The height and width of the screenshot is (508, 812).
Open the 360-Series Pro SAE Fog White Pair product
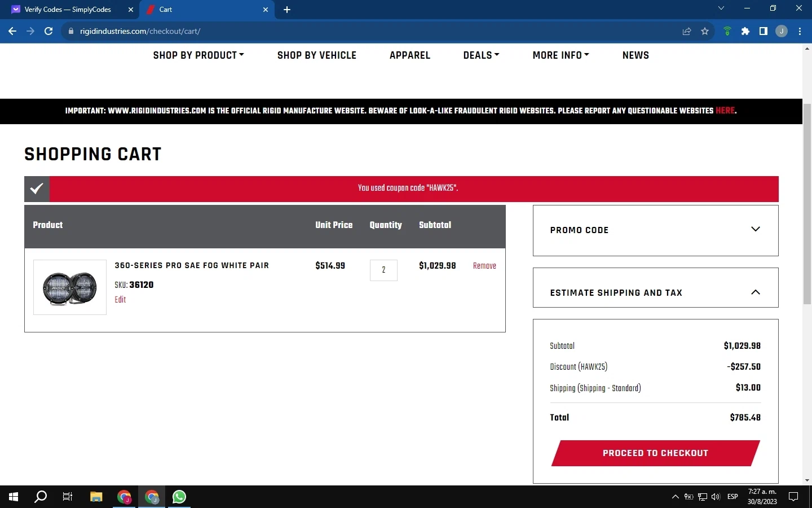pyautogui.click(x=192, y=265)
